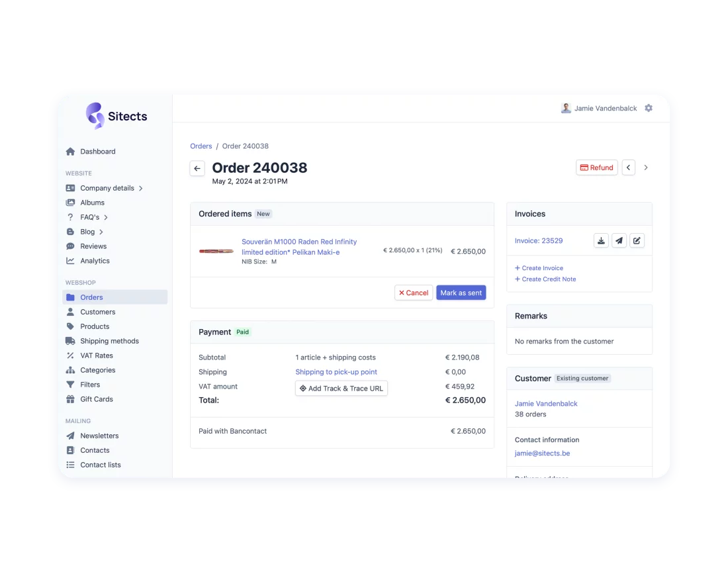
Task: Open the Contacts menu item
Action: tap(95, 450)
